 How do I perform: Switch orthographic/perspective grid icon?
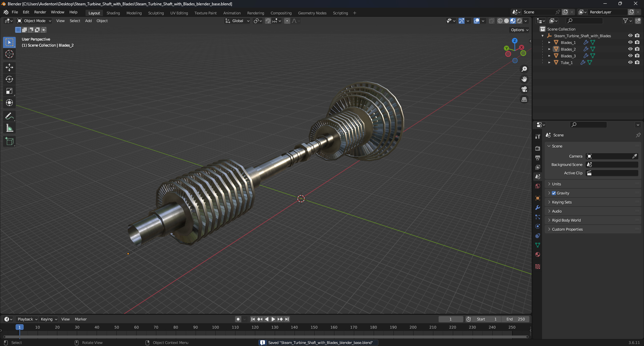pos(524,99)
